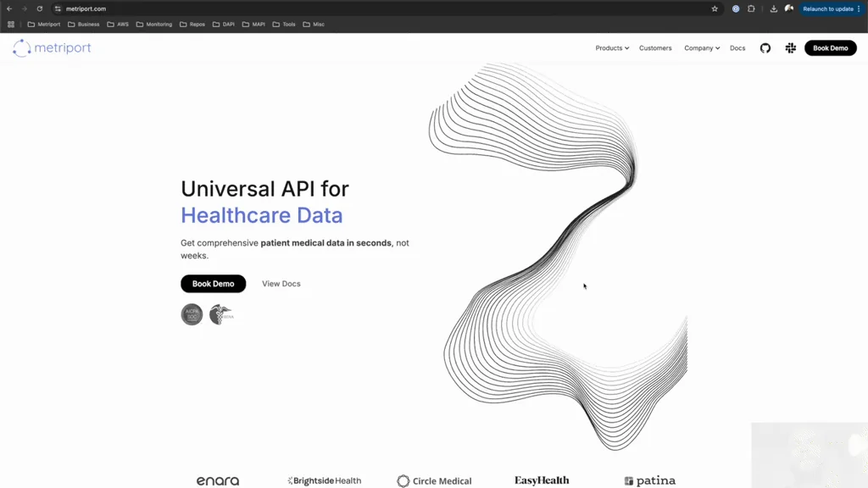The width and height of the screenshot is (868, 488).
Task: Open the MAPI bookmarks folder
Action: point(253,25)
